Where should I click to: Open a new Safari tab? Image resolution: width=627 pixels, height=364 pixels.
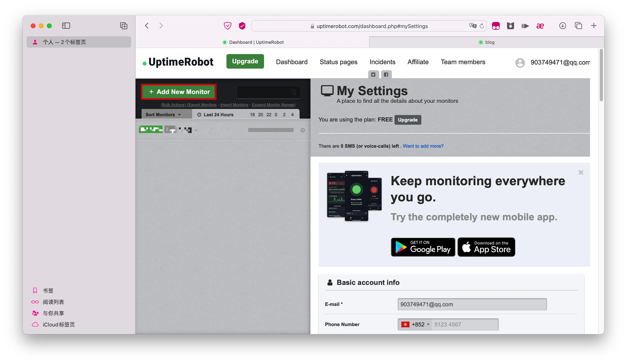pyautogui.click(x=594, y=26)
